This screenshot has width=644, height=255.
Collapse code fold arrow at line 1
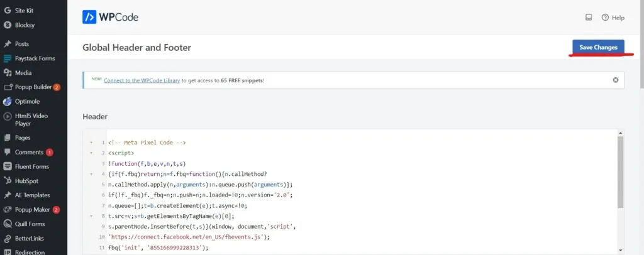tap(91, 143)
